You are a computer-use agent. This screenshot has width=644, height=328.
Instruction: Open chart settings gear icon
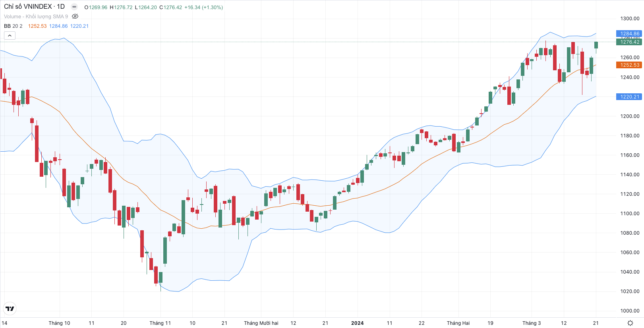630,323
